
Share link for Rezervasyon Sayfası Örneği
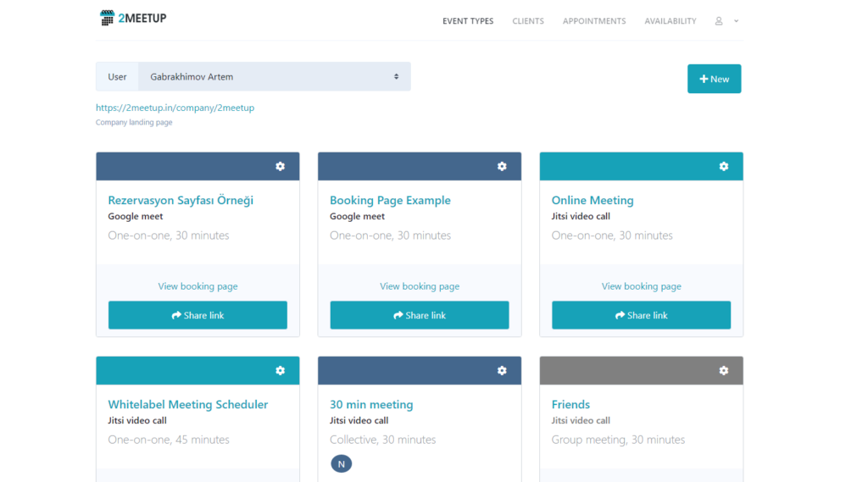198,315
